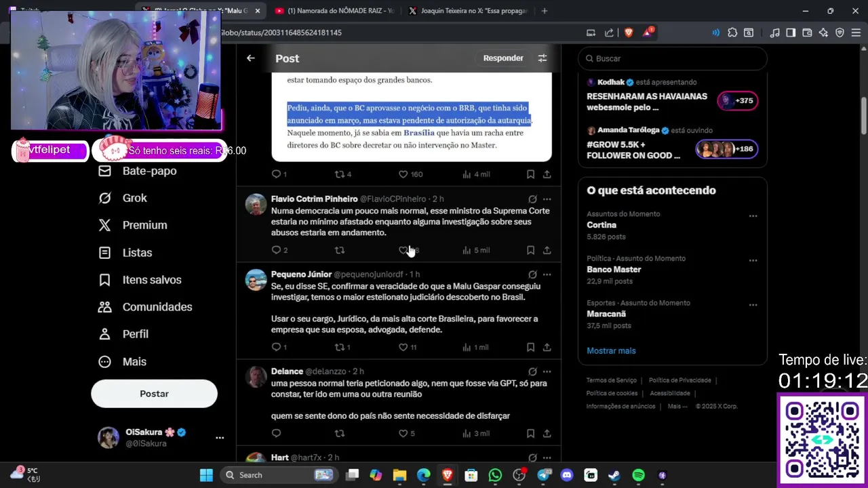Bookmark the post with 160 likes
The width and height of the screenshot is (868, 488).
pos(530,174)
